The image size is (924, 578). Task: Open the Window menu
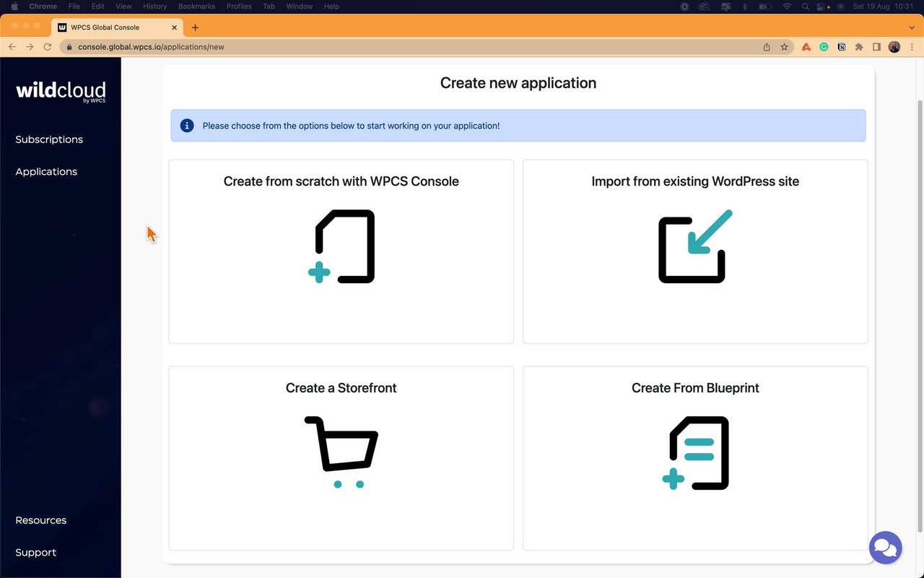click(x=299, y=7)
